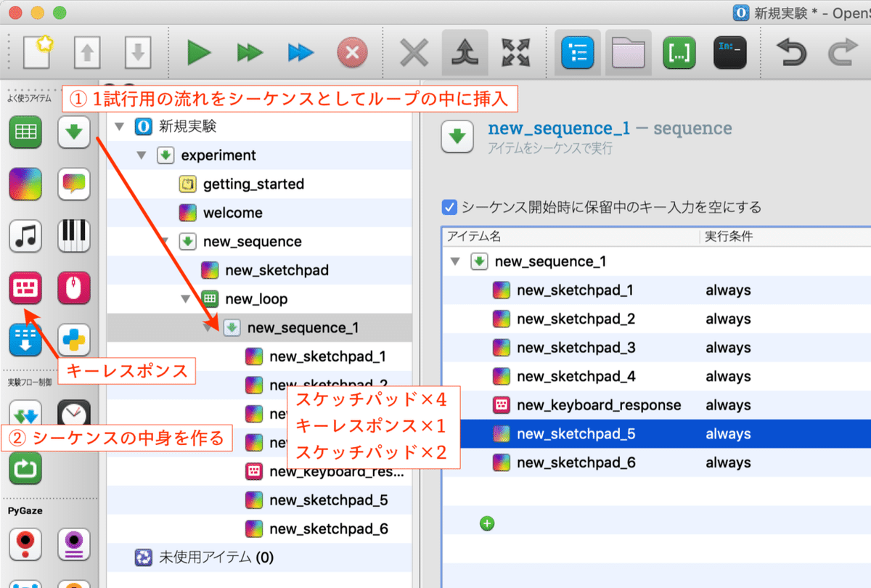Select the sketchpad item in the item toolbar
The width and height of the screenshot is (871, 588).
tap(25, 184)
